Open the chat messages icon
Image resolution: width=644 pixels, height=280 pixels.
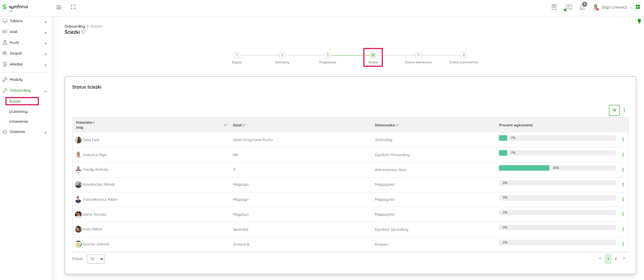coord(568,7)
